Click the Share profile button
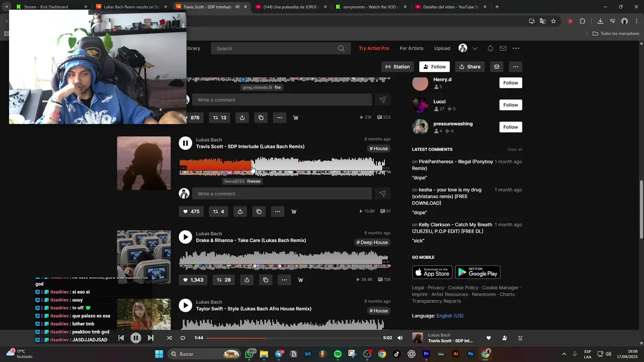The width and height of the screenshot is (644, 362). coord(470,67)
